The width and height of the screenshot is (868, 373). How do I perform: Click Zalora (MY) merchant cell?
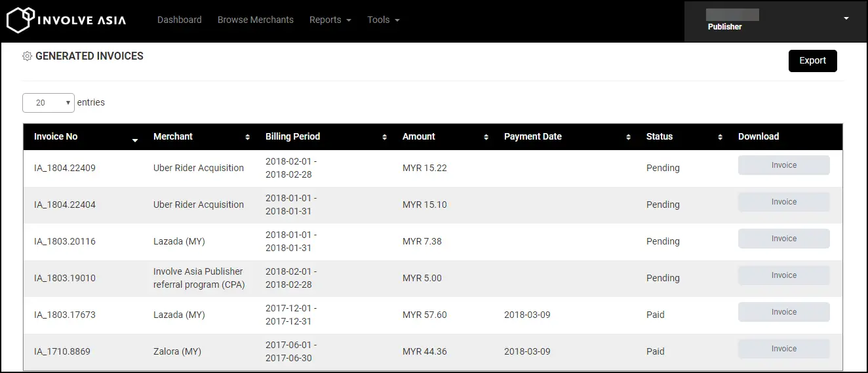coord(177,351)
